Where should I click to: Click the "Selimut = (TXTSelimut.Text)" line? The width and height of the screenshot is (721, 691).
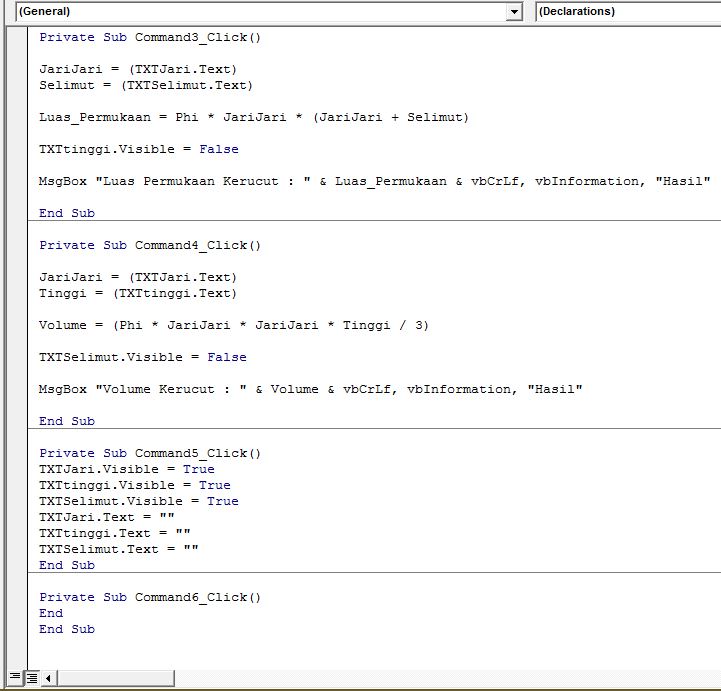(x=146, y=86)
